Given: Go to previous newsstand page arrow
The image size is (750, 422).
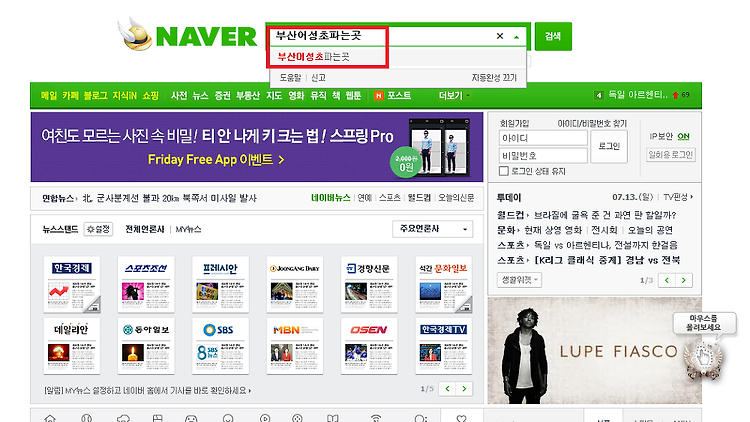Looking at the screenshot, I should [447, 389].
